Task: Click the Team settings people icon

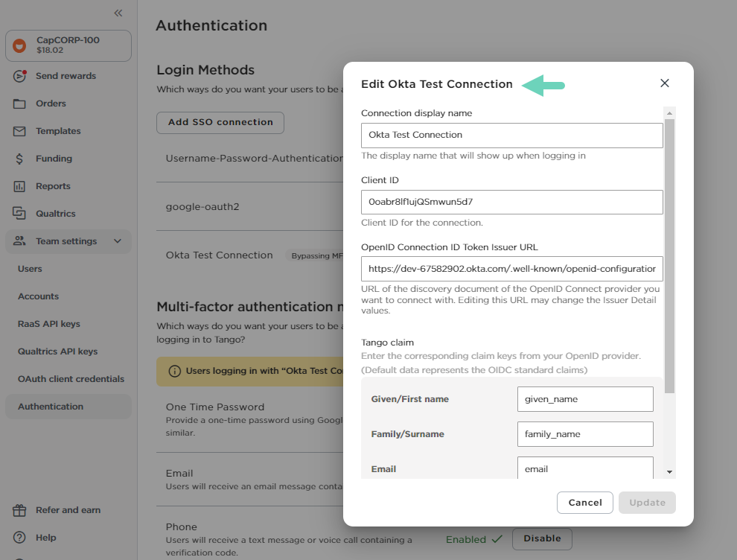Action: click(19, 241)
